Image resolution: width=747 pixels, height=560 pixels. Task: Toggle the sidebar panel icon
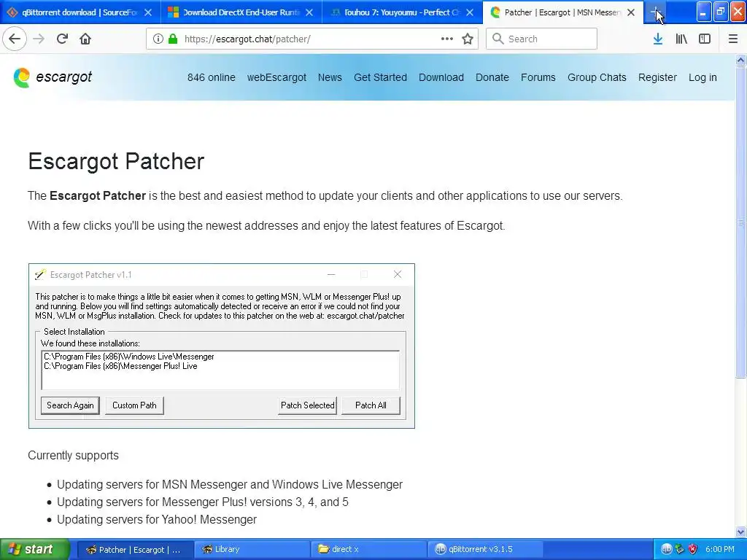click(705, 39)
